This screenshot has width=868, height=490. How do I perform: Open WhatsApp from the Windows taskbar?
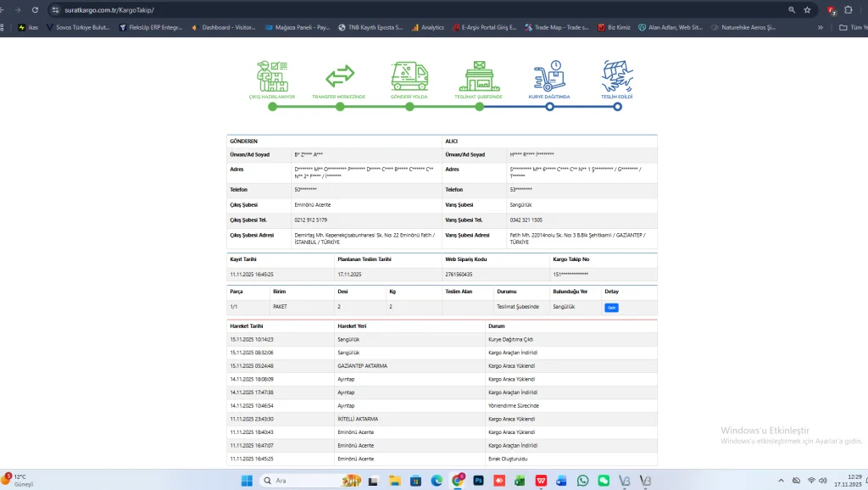(582, 481)
